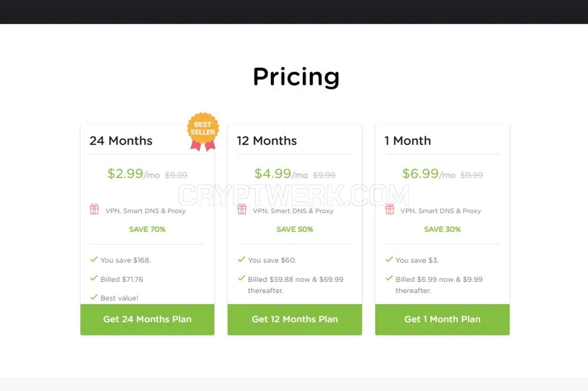Click checkmark beside You save $168
588x391 pixels.
pos(93,259)
